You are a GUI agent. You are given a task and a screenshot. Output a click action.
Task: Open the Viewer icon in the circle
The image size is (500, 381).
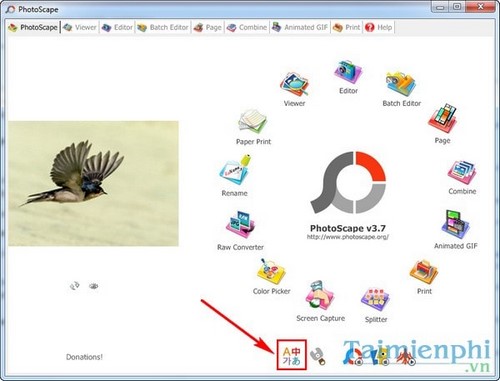(294, 85)
